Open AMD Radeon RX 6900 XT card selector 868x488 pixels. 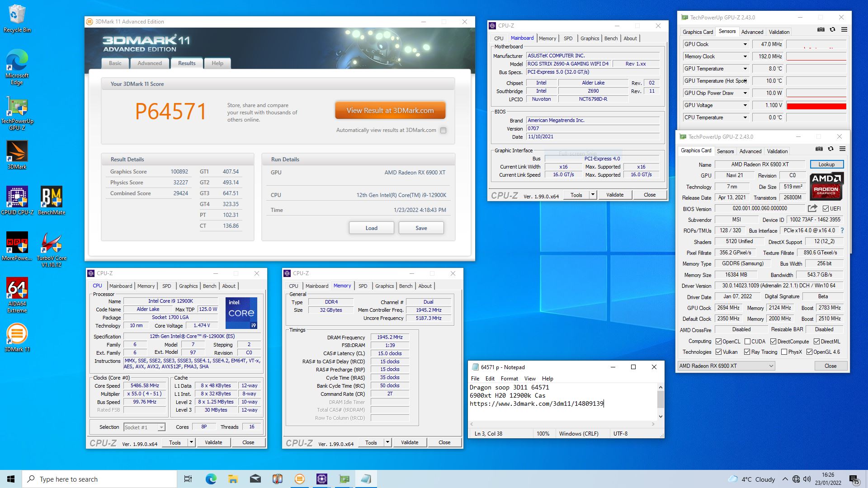click(x=726, y=366)
